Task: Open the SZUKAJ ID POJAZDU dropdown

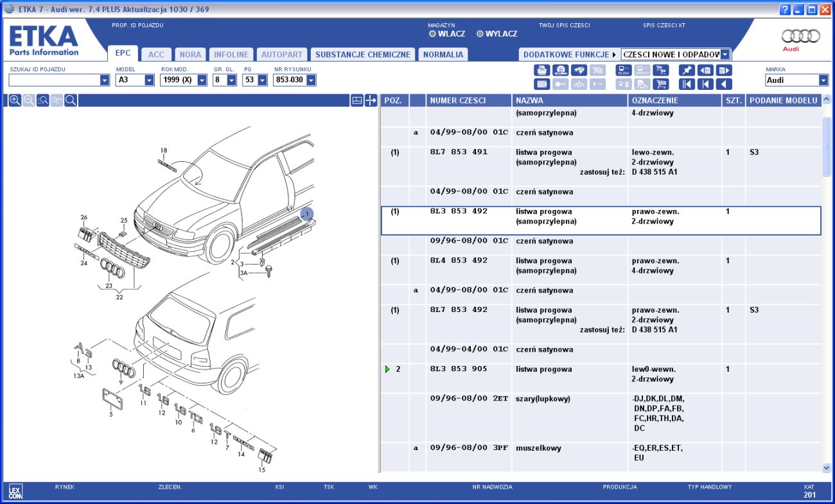Action: [x=105, y=80]
